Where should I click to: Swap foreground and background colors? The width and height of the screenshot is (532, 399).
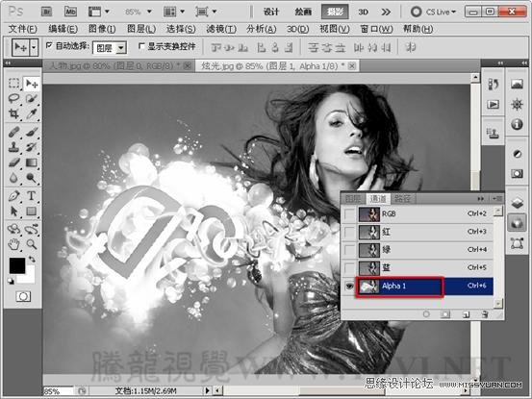[33, 260]
